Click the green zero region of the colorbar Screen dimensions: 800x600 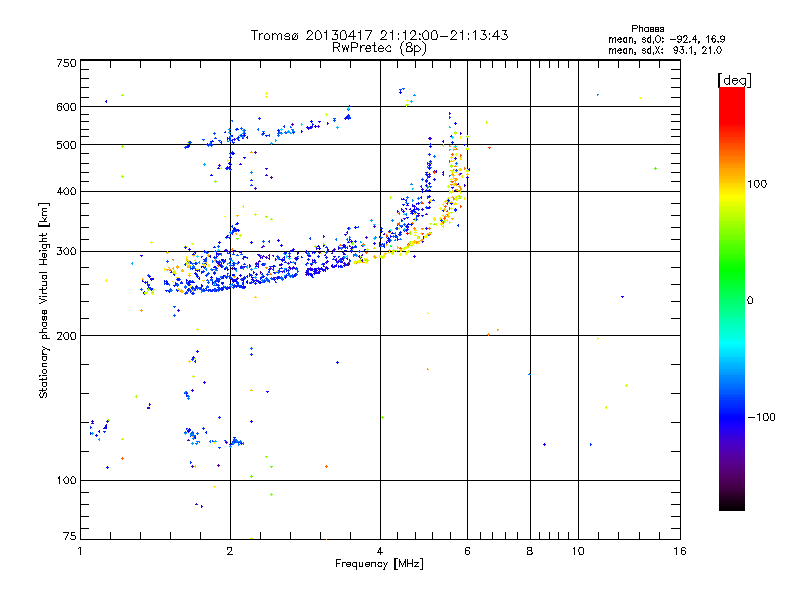732,300
